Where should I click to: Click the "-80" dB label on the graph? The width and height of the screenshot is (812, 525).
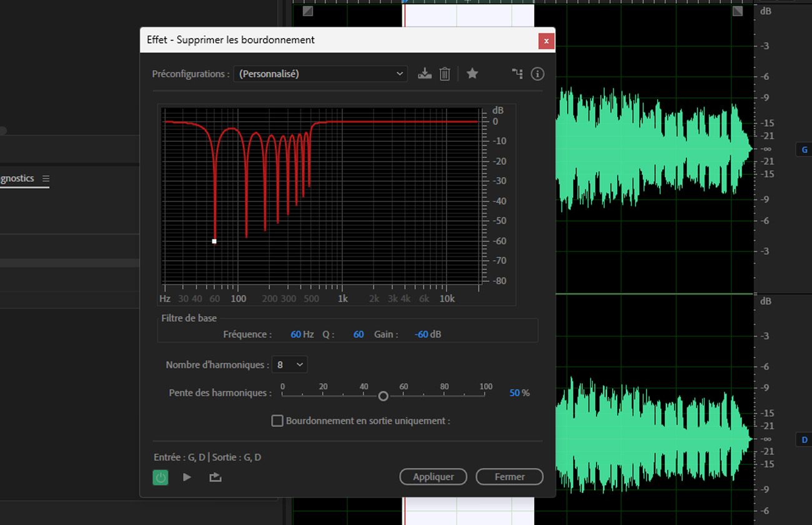coord(498,281)
